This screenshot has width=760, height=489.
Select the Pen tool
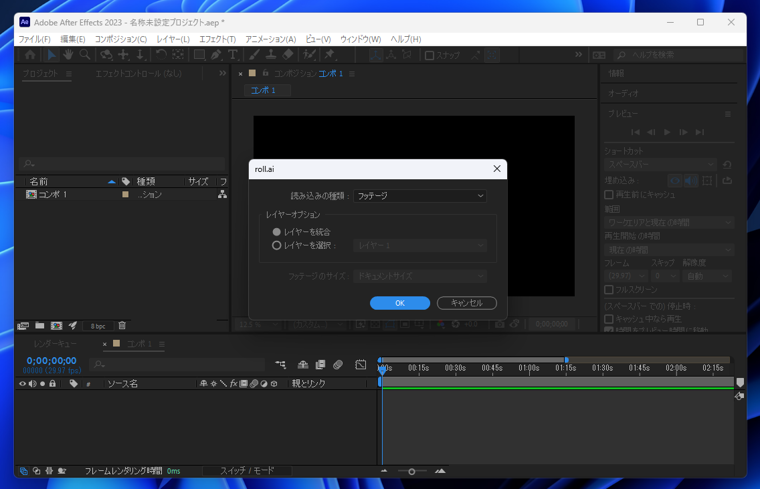click(216, 55)
